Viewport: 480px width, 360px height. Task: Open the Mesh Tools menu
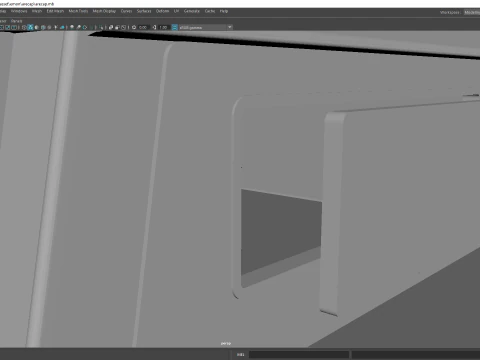pyautogui.click(x=78, y=11)
